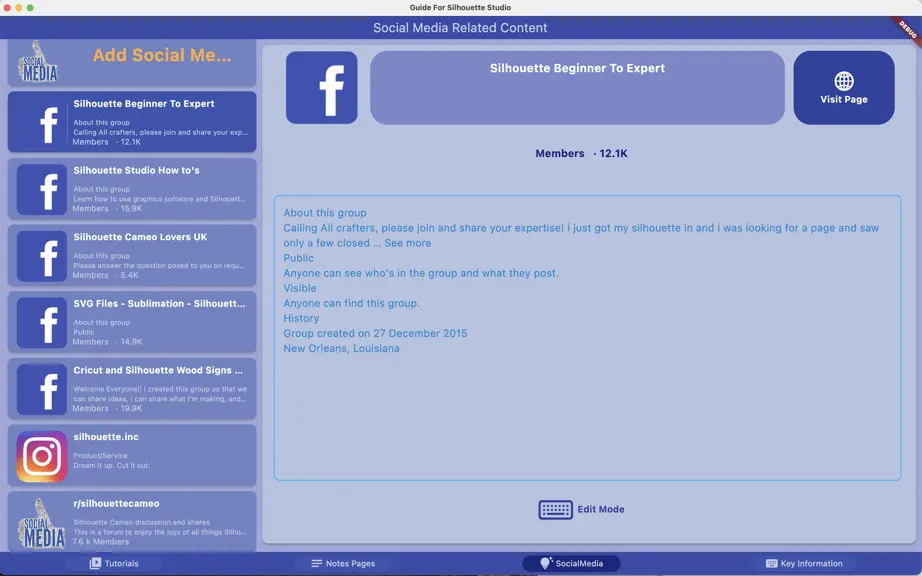
Task: Click New Orleans, Louisiana text
Action: 341,349
